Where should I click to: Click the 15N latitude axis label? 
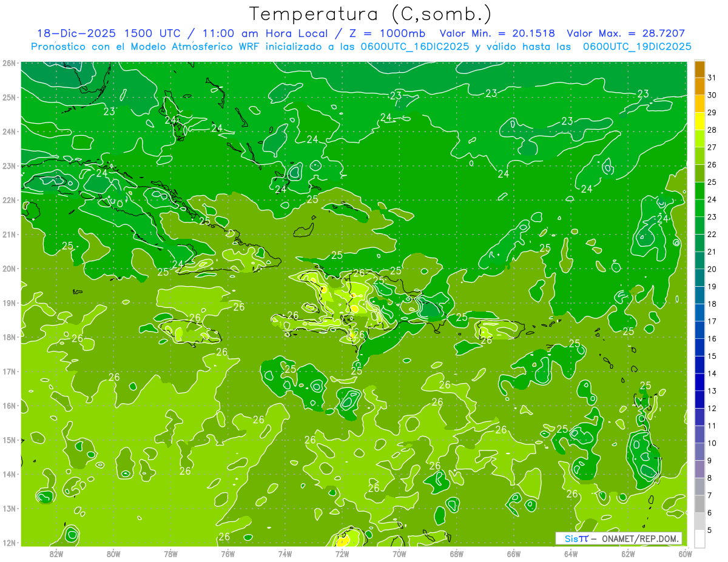pyautogui.click(x=8, y=440)
